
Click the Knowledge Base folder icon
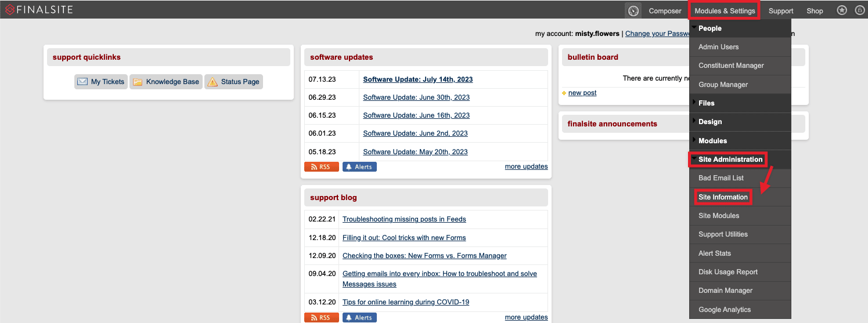pos(138,82)
